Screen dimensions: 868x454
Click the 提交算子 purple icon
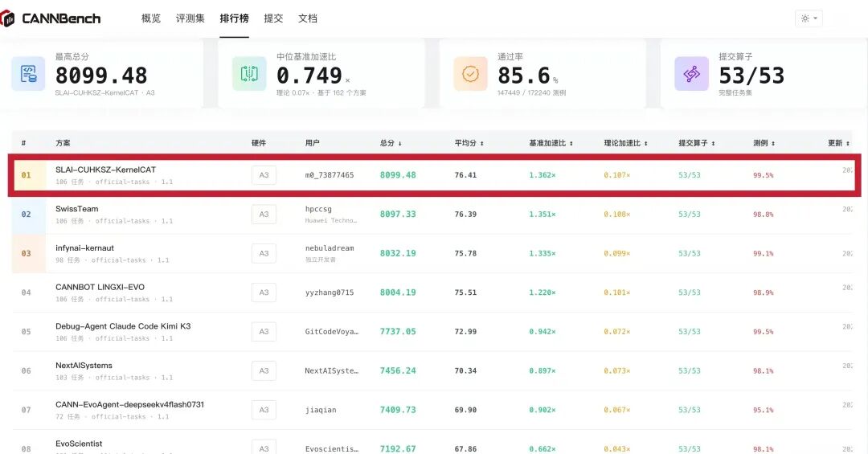(691, 74)
